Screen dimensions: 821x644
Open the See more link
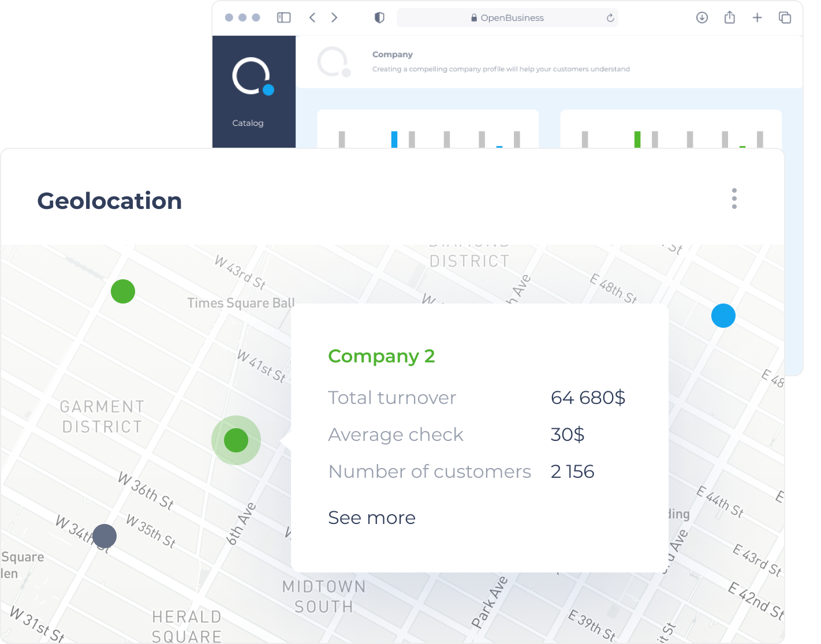pos(372,518)
